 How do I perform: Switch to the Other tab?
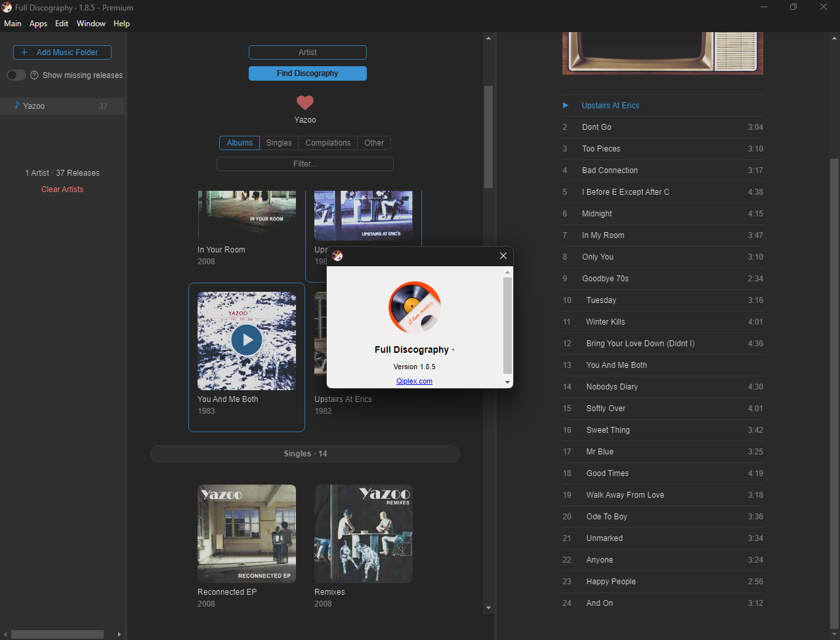[374, 143]
